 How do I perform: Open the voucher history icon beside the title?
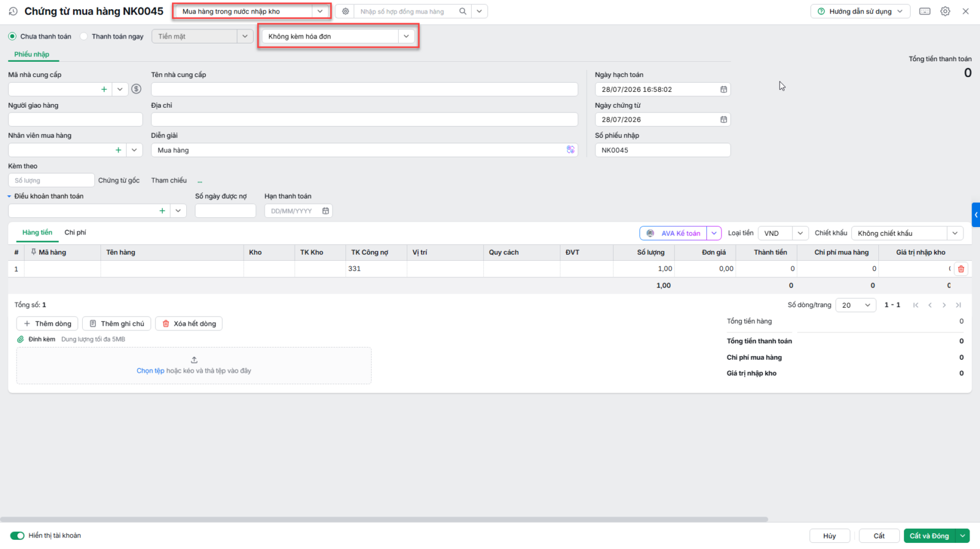[13, 12]
